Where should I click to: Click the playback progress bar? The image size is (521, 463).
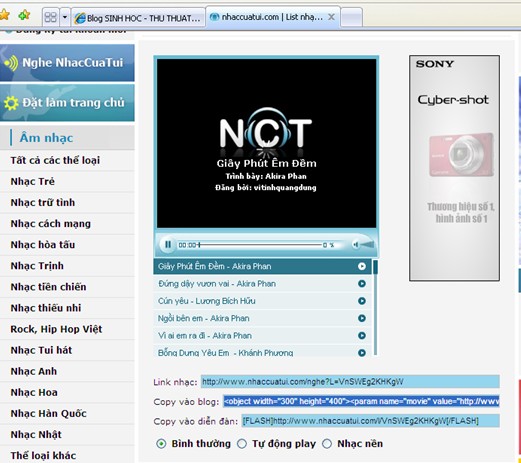[260, 245]
